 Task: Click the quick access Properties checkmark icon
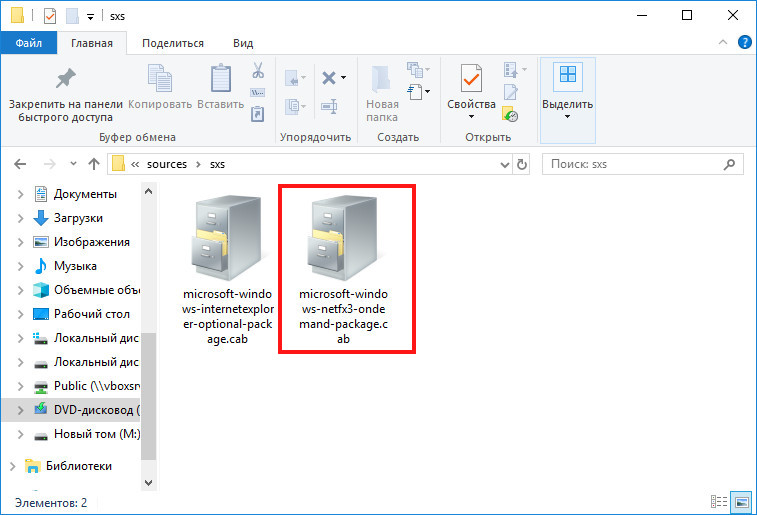(50, 16)
